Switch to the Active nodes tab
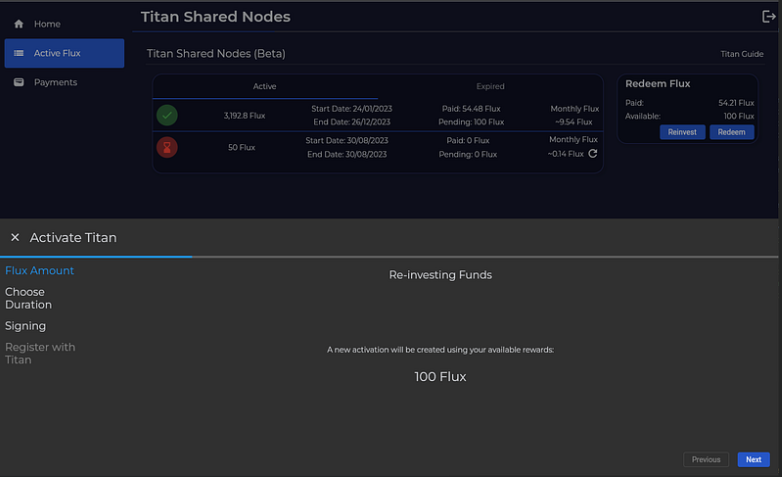 click(264, 87)
